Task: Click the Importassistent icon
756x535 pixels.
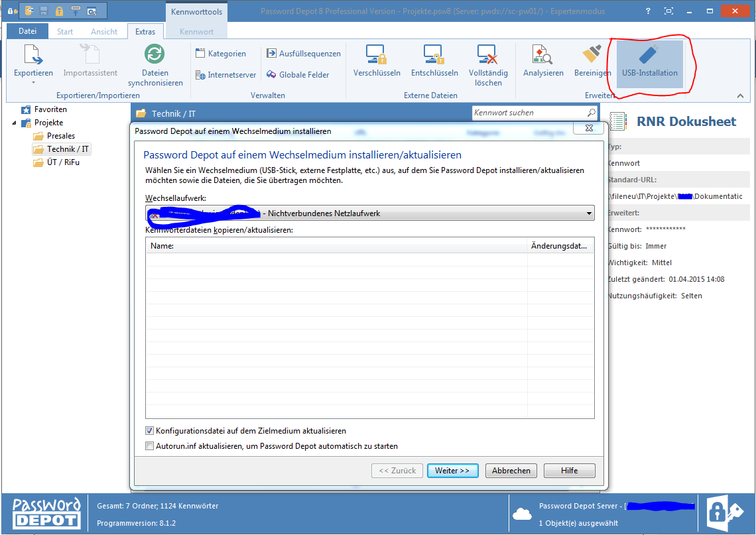Action: (x=90, y=54)
